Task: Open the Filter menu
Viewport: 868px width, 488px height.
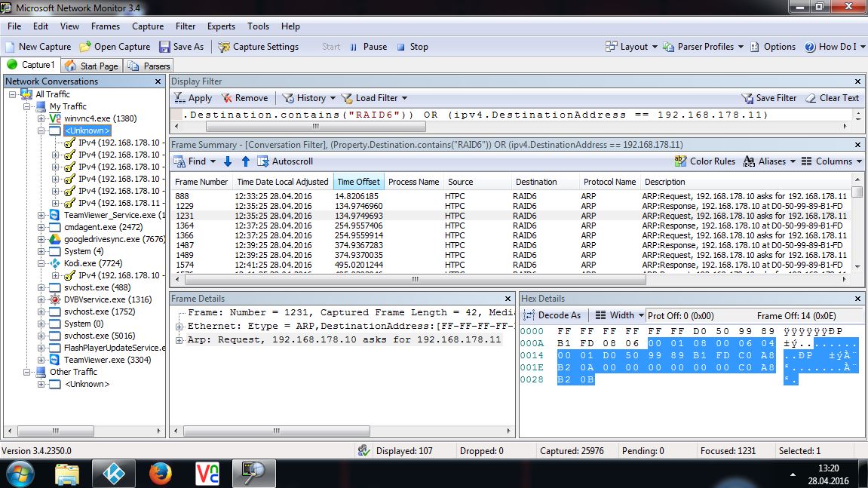Action: [x=186, y=26]
